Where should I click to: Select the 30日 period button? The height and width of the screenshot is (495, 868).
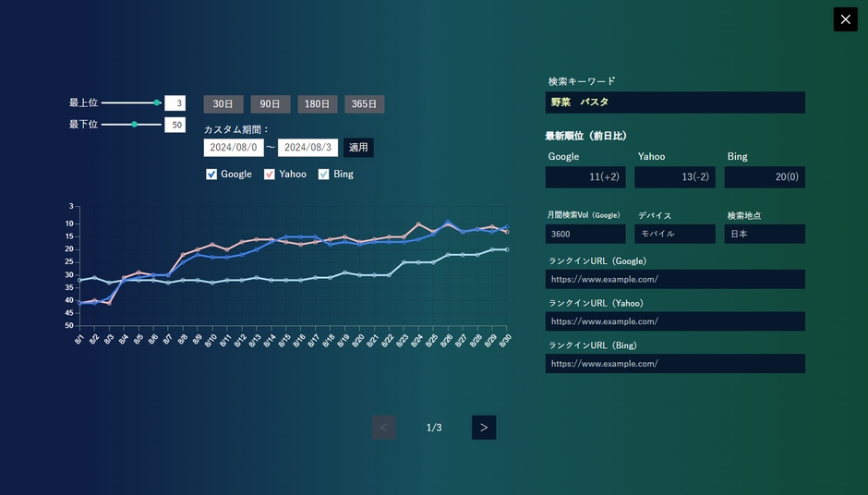pyautogui.click(x=223, y=104)
